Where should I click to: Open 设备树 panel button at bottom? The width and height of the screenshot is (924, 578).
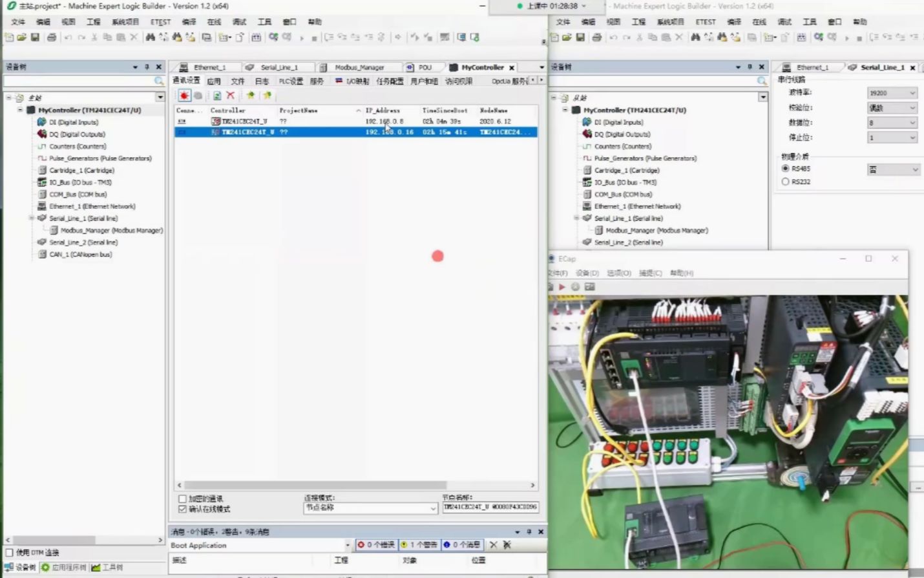[x=20, y=568]
